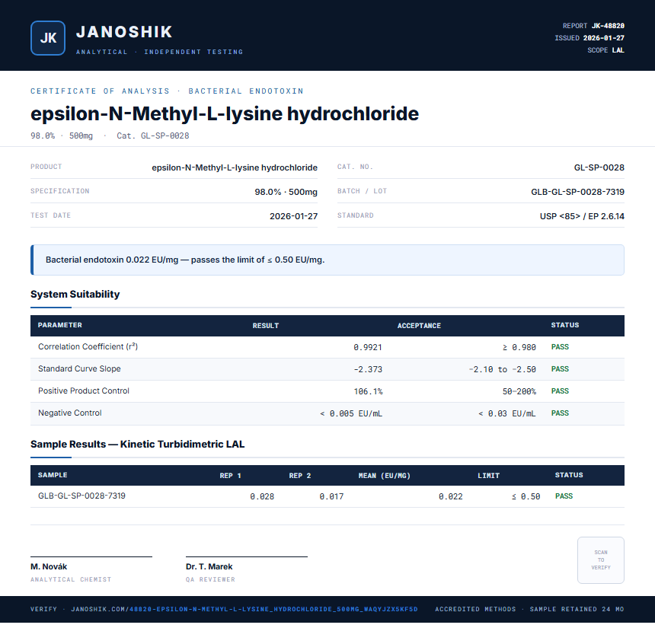Click report number JK-48820
The image size is (655, 644).
click(x=608, y=26)
